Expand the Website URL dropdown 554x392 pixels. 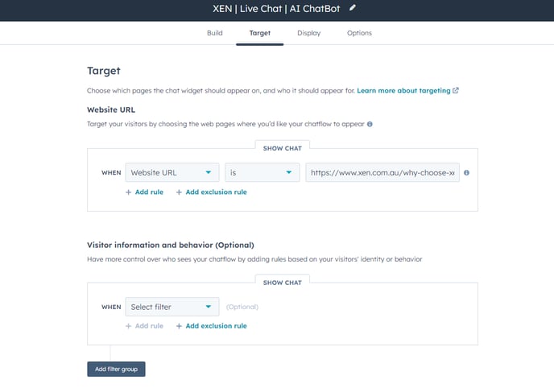172,173
